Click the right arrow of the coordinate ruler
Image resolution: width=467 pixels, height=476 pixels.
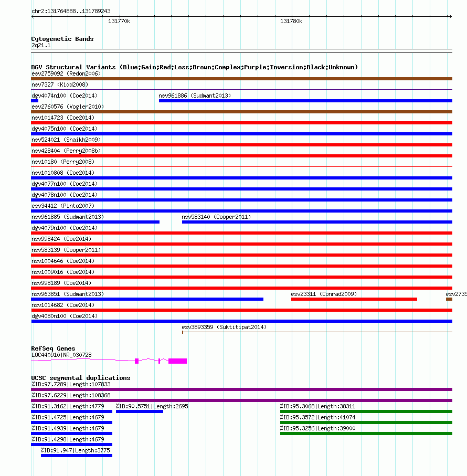[x=450, y=16]
